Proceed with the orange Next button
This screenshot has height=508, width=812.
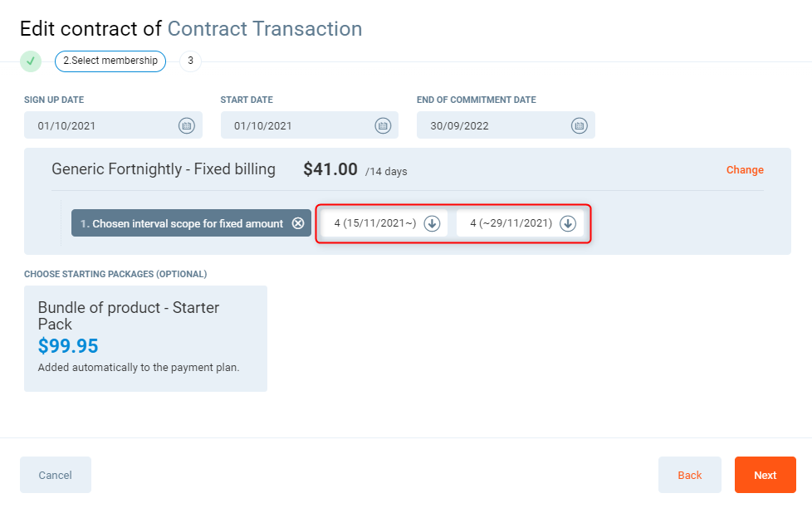click(765, 475)
